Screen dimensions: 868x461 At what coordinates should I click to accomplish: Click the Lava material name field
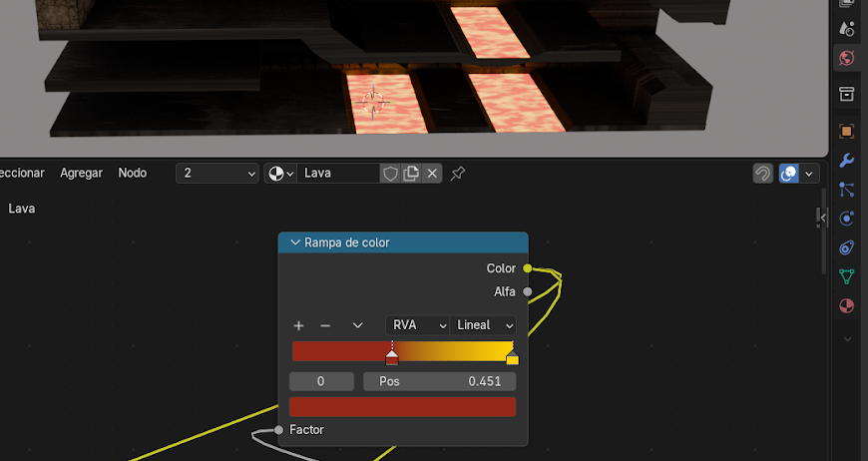[338, 174]
